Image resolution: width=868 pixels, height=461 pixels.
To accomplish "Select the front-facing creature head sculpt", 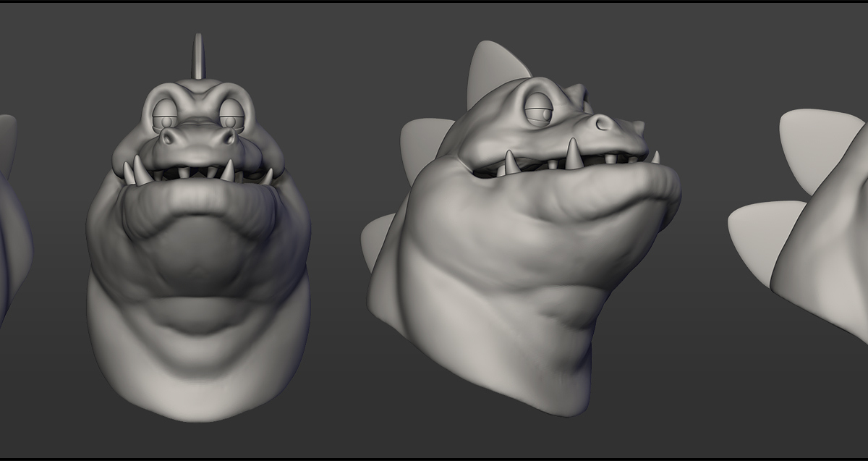I will pos(199,228).
